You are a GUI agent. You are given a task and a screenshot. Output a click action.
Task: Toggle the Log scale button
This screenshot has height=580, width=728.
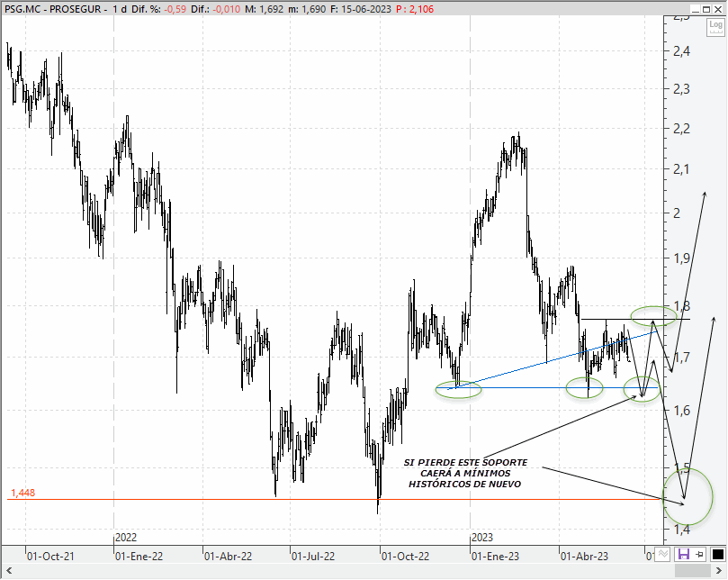[x=715, y=26]
